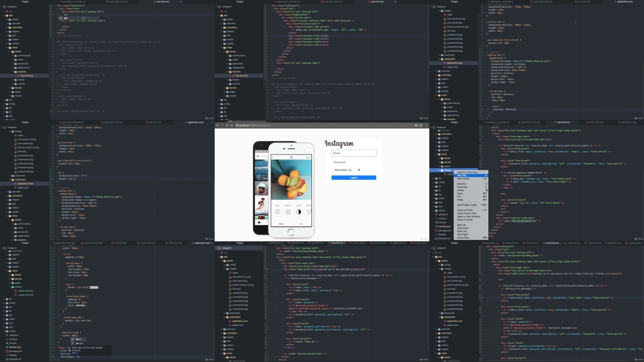The width and height of the screenshot is (644, 362).
Task: Focus the Email input field
Action: click(354, 153)
